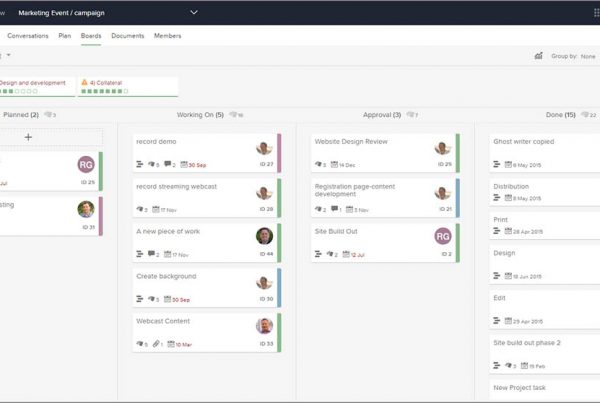Go to the Members tab
The height and width of the screenshot is (403, 600).
(x=167, y=36)
